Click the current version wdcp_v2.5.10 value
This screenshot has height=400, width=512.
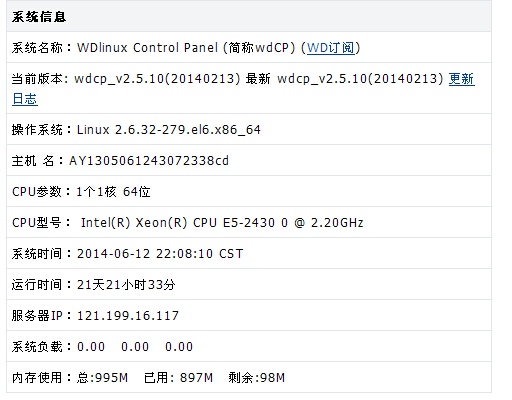pos(157,79)
